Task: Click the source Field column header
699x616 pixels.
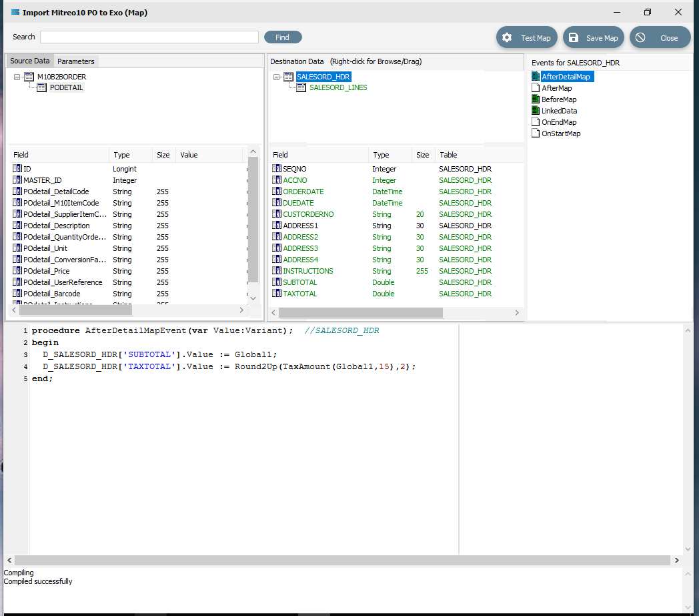Action: point(59,155)
